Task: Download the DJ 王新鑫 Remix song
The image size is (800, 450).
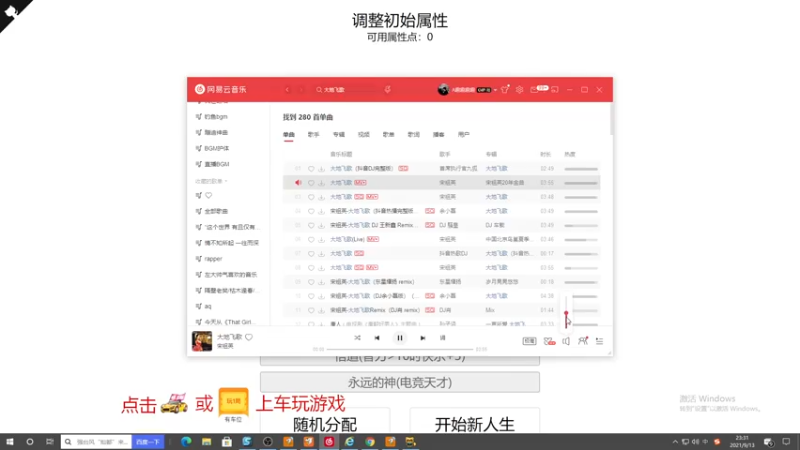Action: point(321,225)
